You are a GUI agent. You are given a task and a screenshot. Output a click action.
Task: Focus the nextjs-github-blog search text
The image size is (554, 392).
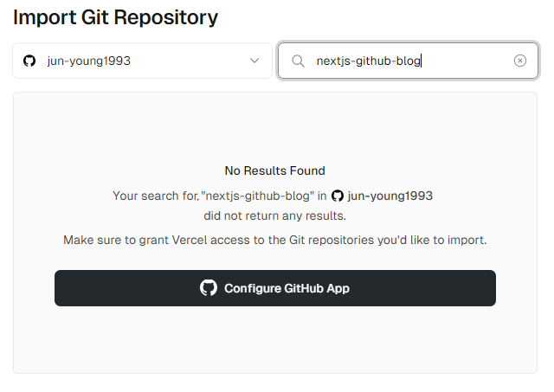(368, 61)
